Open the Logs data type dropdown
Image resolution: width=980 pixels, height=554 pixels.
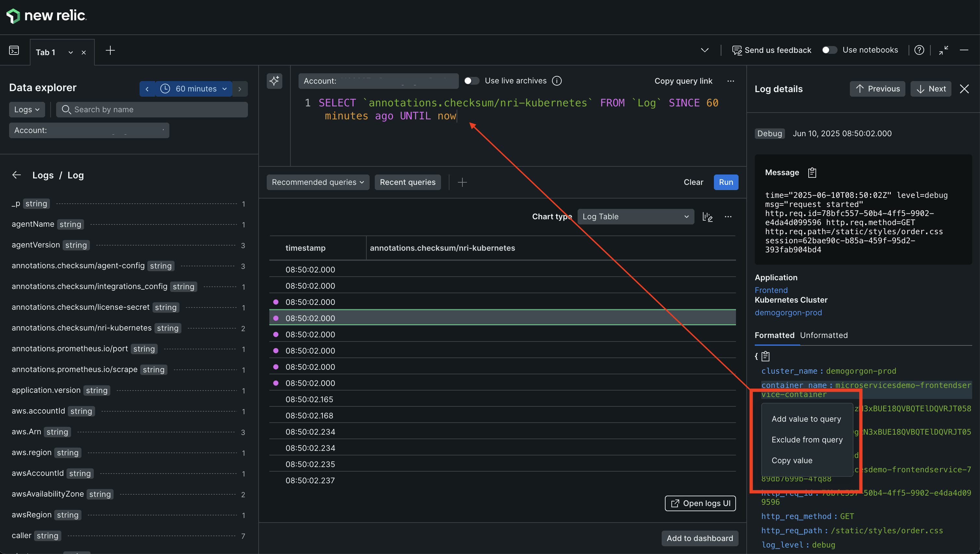tap(27, 110)
